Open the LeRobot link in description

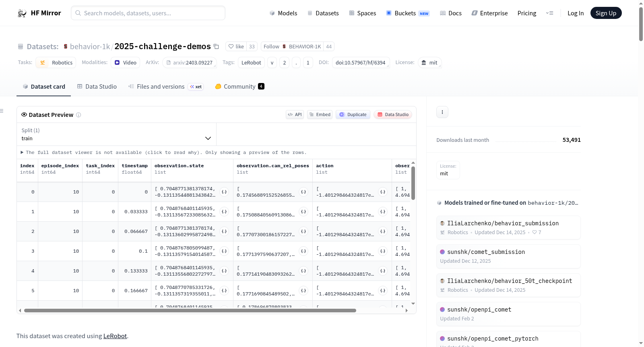pyautogui.click(x=115, y=336)
